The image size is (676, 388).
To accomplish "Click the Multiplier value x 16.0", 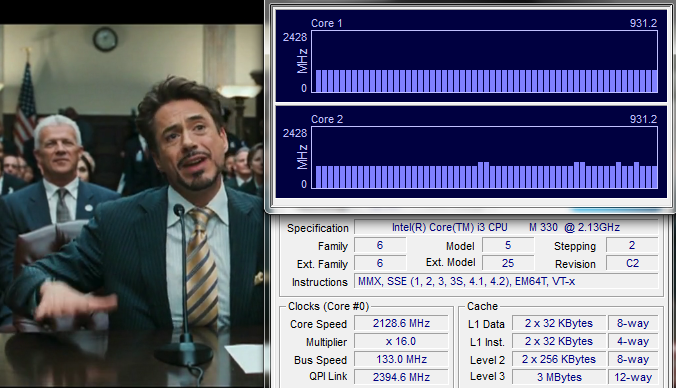I will click(x=401, y=341).
